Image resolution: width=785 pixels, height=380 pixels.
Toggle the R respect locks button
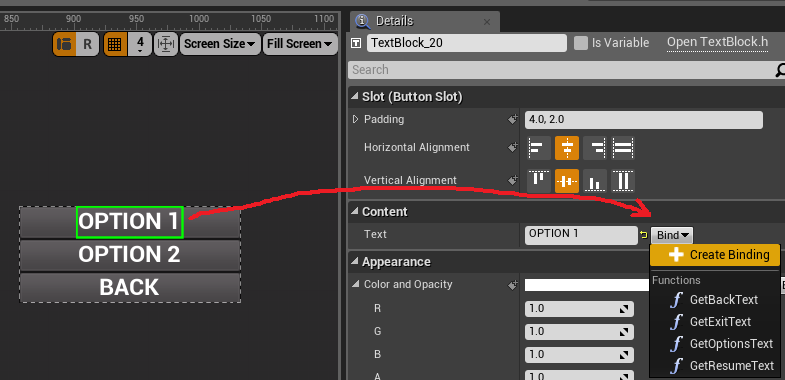88,44
